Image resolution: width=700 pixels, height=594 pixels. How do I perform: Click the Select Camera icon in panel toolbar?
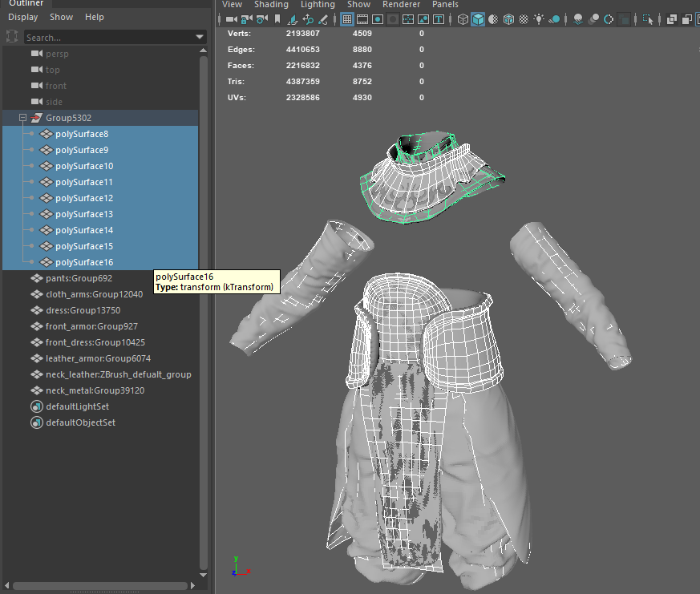(x=231, y=19)
